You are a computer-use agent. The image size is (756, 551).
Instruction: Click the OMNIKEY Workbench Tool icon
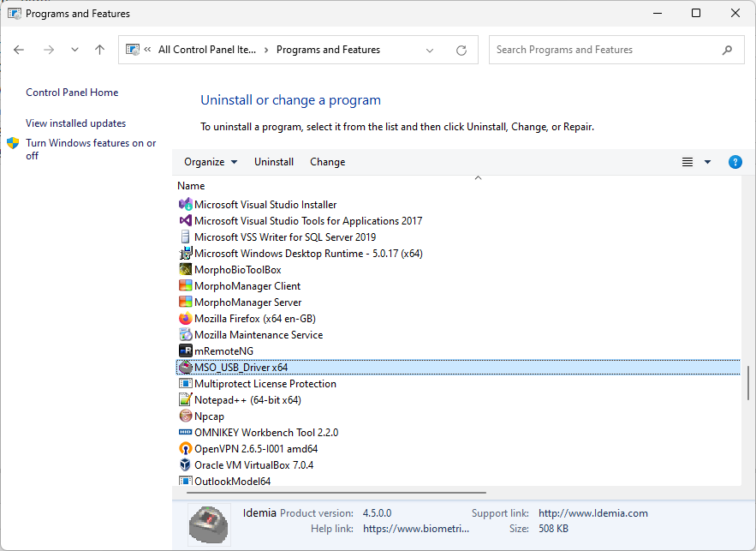186,432
